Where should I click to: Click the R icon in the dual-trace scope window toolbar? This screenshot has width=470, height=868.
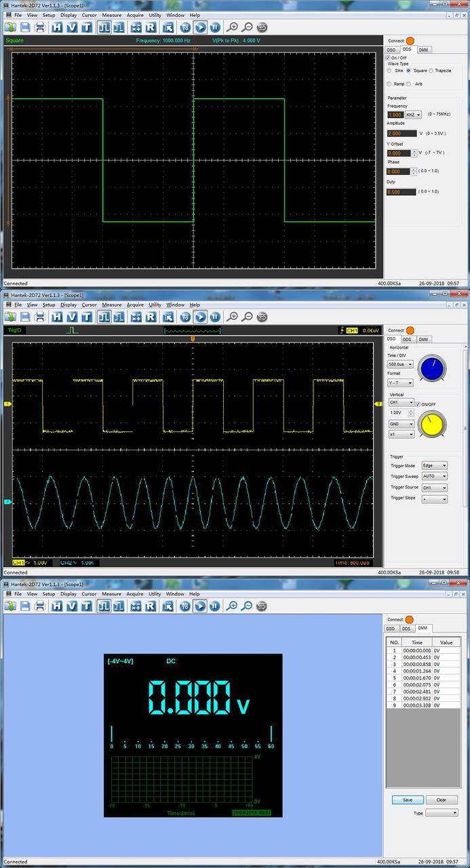(x=151, y=317)
